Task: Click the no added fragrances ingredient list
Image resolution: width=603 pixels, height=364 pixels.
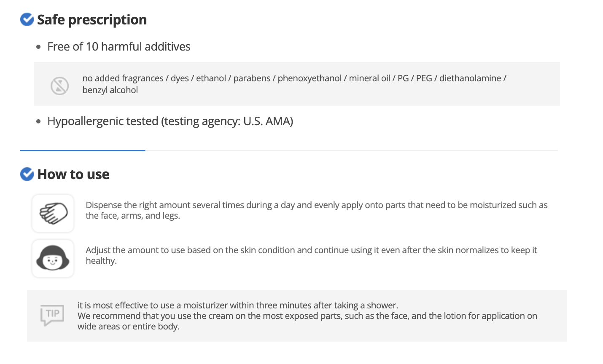Action: [294, 78]
